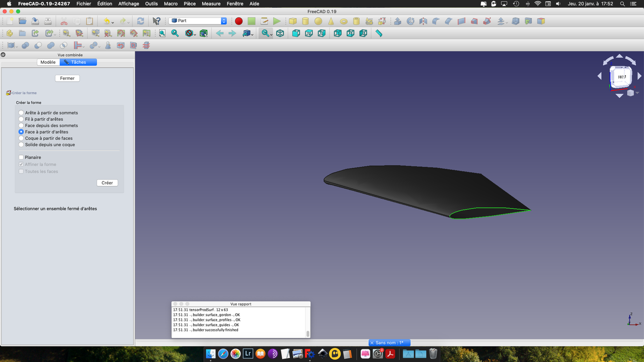Create a cylinder primitive
Viewport: 644px width, 362px height.
305,21
